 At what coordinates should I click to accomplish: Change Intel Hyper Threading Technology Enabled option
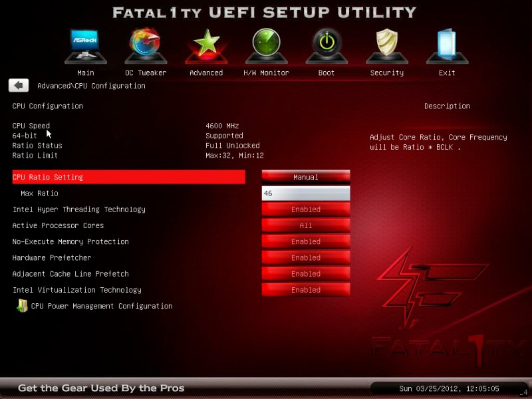click(x=306, y=209)
